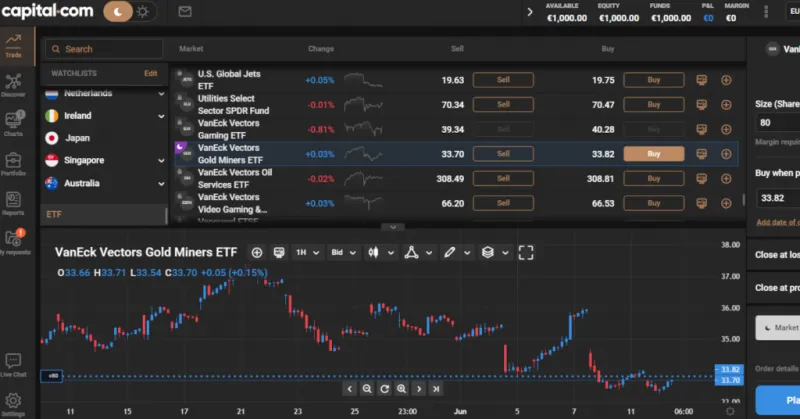Sell Utilities Select Sector SPDR Fund
The height and width of the screenshot is (419, 800).
(x=503, y=104)
